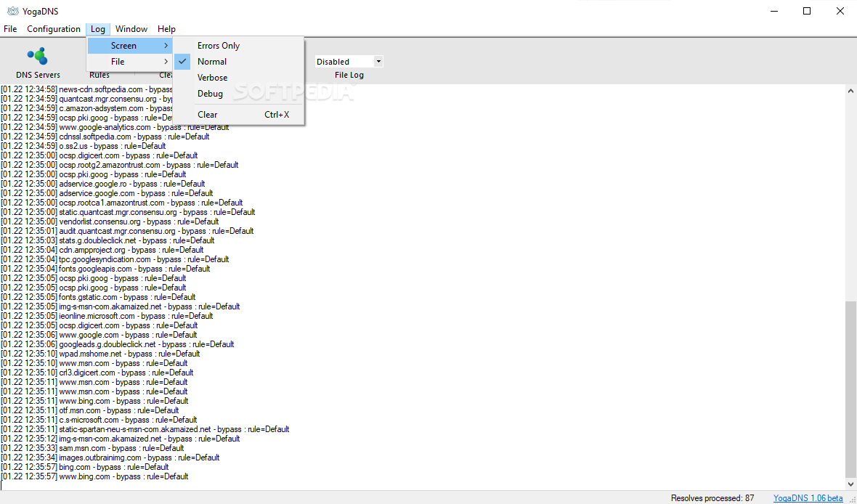
Task: Click the images.outbrainimg.com log entry
Action: [x=110, y=458]
